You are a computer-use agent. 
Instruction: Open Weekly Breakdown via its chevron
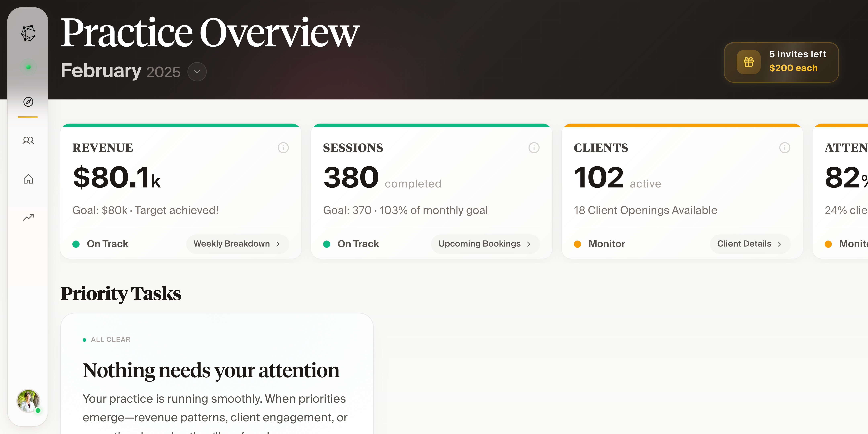278,244
